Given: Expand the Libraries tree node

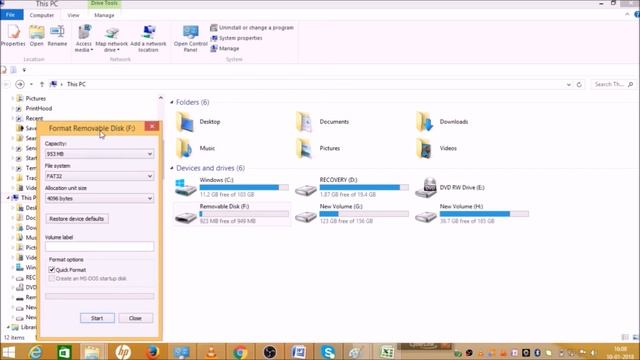Looking at the screenshot, I should [x=8, y=327].
